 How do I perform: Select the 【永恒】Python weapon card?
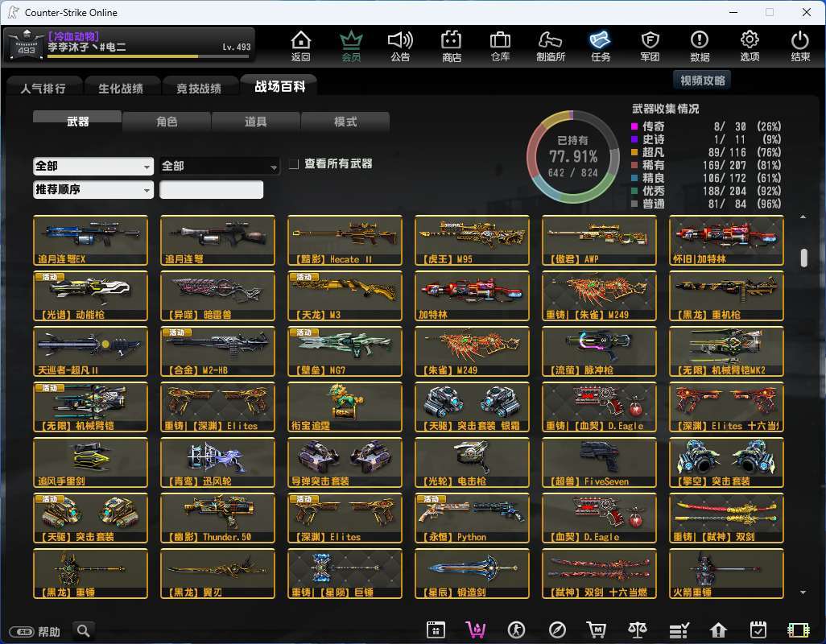[472, 518]
